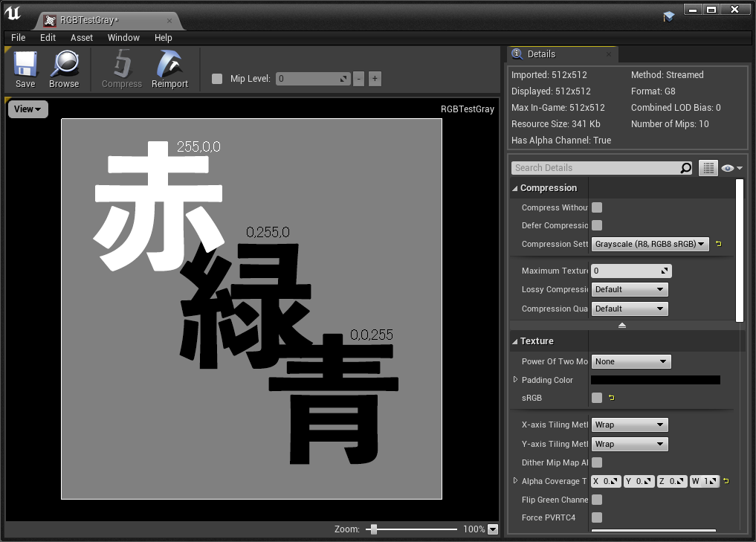Click the Details panel info icon
This screenshot has width=756, height=542.
point(517,54)
